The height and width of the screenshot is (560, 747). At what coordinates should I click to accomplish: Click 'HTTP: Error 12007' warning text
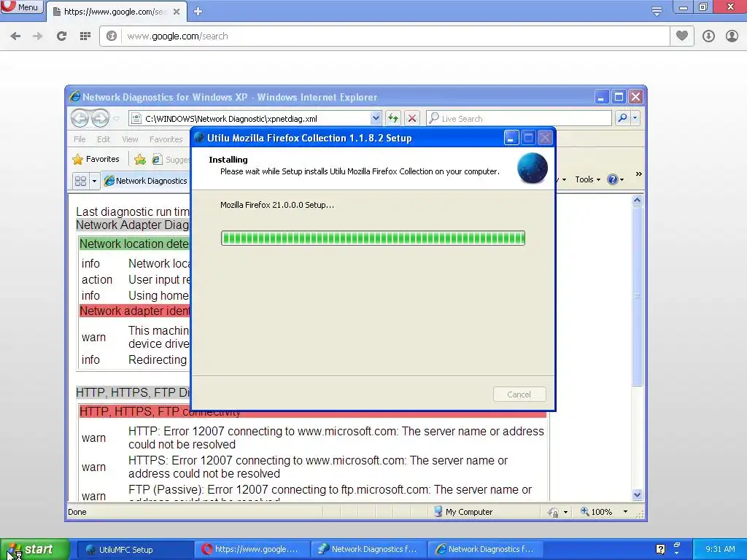click(336, 437)
